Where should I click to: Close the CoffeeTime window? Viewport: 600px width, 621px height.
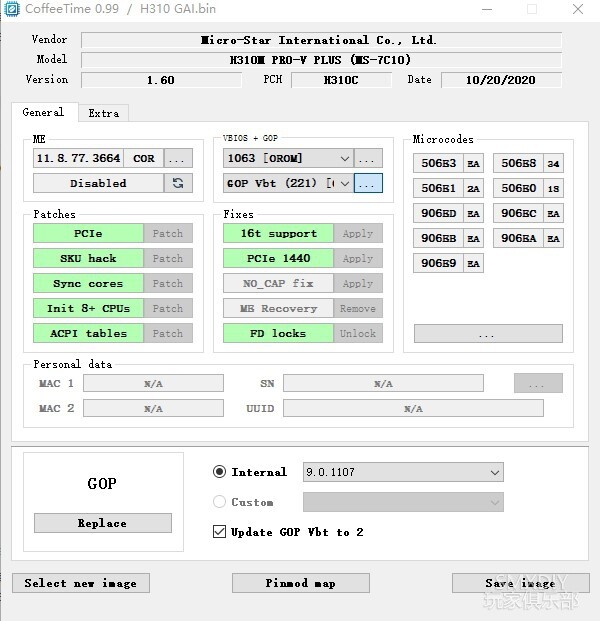[577, 9]
